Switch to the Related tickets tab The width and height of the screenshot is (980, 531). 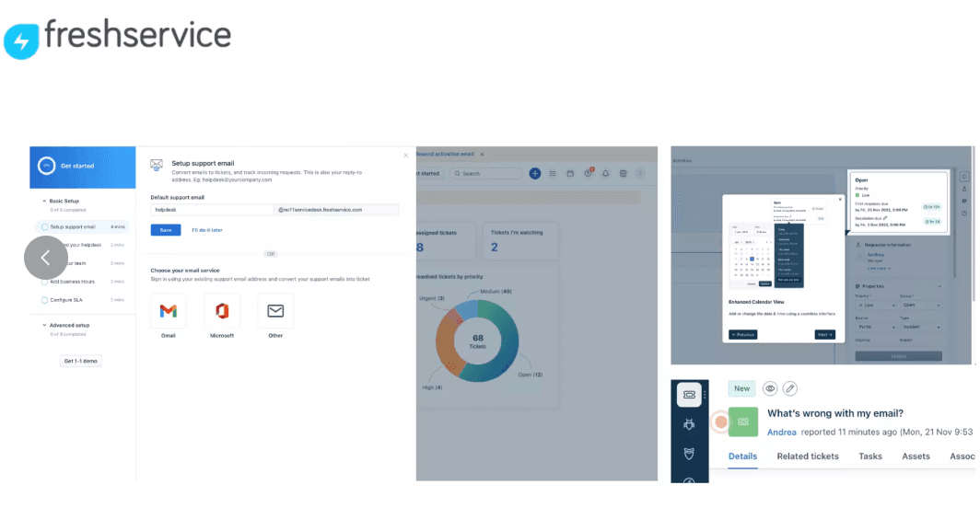807,456
